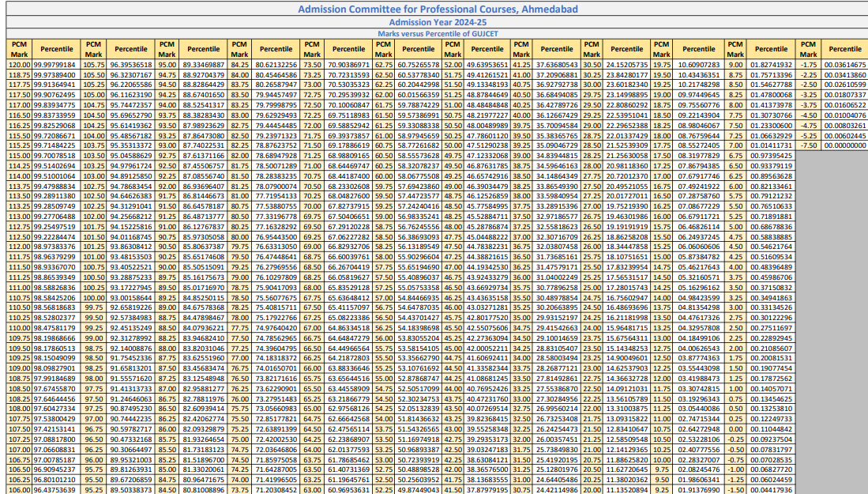Screen dimensions: 868x494
Task: Click the PCM Mark cell 73.50
Action: [312, 65]
